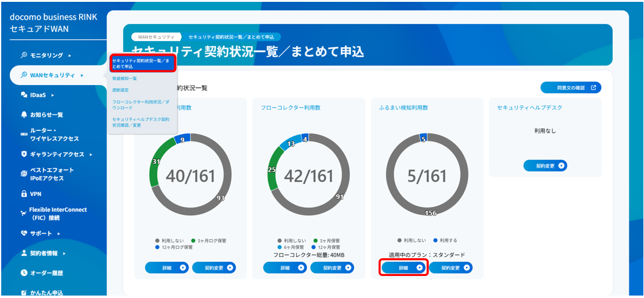644x298 pixels.
Task: Expand the モニタリング sidebar menu
Action: click(x=46, y=56)
